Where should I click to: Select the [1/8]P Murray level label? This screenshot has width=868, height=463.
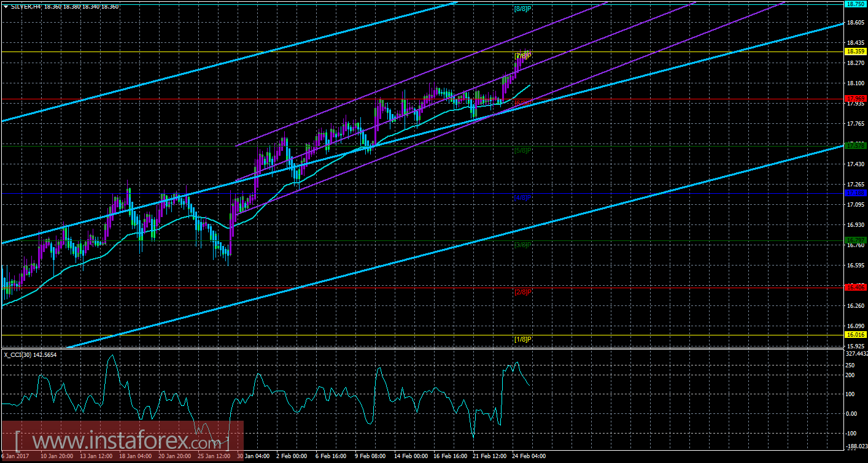tap(522, 339)
